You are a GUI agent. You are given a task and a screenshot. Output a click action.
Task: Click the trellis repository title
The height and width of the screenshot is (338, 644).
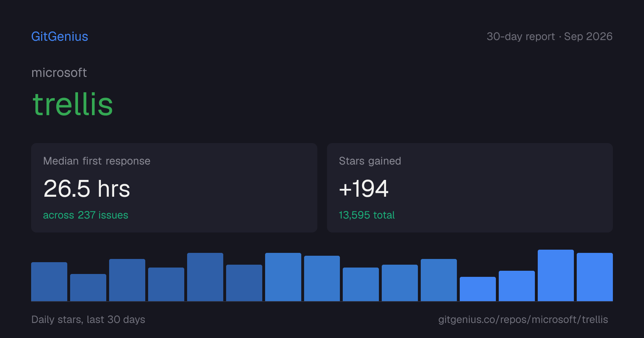pyautogui.click(x=73, y=104)
